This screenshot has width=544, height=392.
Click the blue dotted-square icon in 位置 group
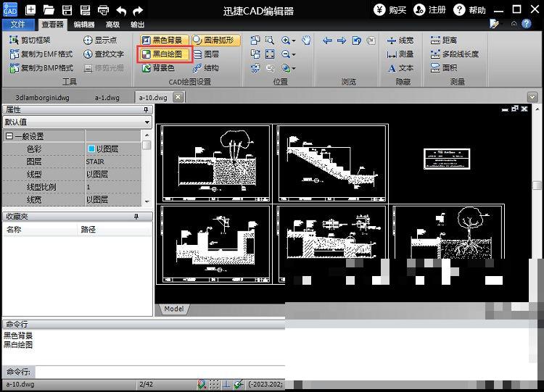point(255,68)
